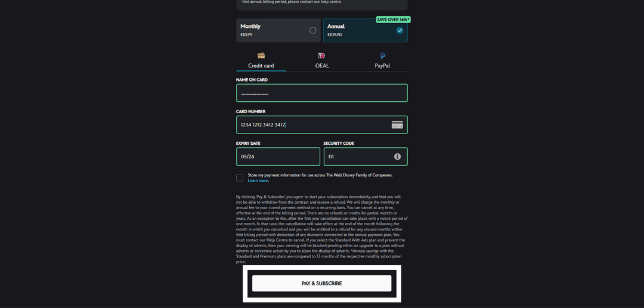Viewport: 644px width, 308px height.
Task: Click the Pay & Subscribe button
Action: click(321, 284)
